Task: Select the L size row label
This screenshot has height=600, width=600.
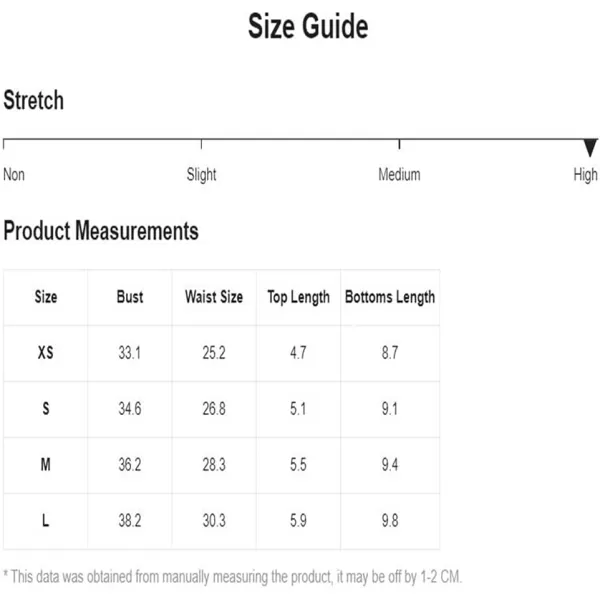Action: coord(46,520)
